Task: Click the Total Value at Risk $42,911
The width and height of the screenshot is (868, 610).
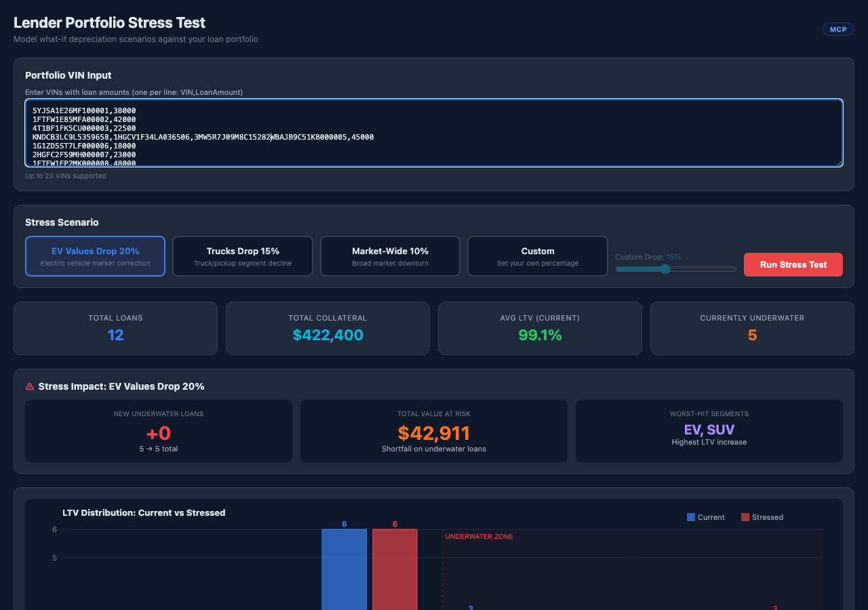Action: [434, 433]
